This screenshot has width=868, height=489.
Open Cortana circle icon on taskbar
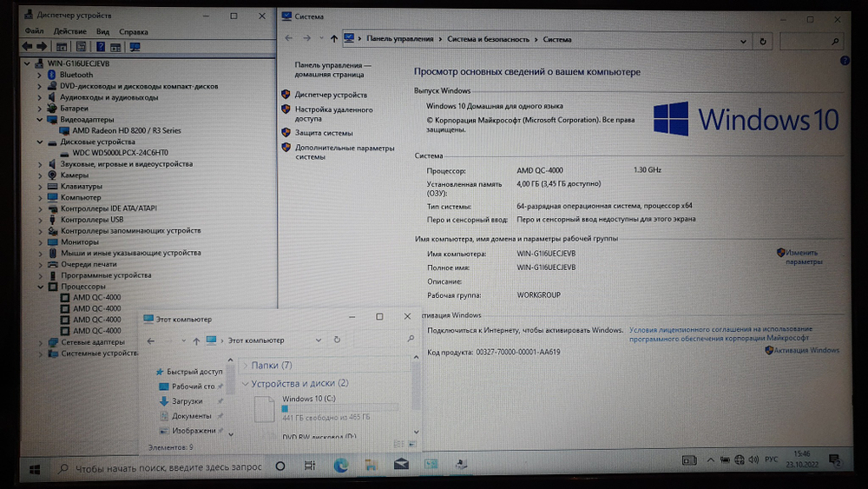click(280, 466)
